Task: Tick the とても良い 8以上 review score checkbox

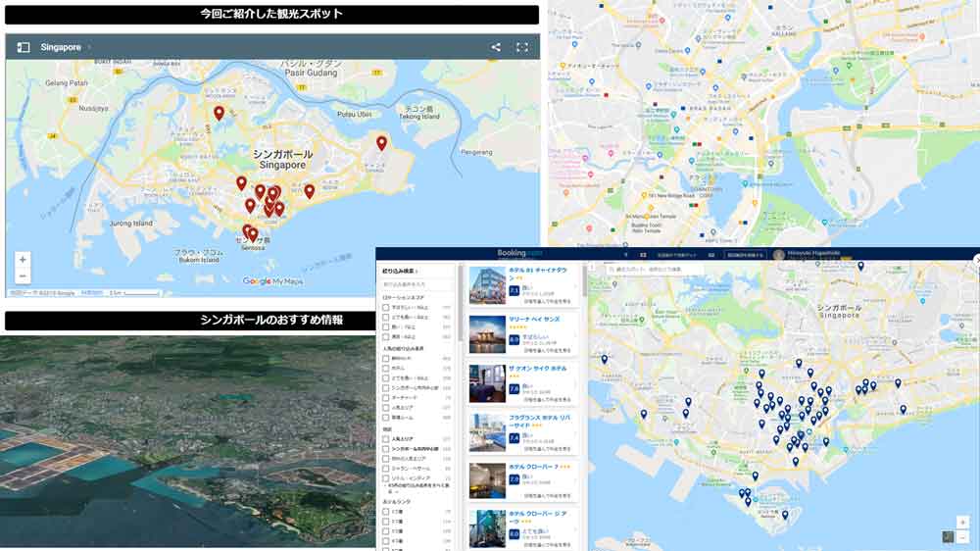Action: (385, 317)
